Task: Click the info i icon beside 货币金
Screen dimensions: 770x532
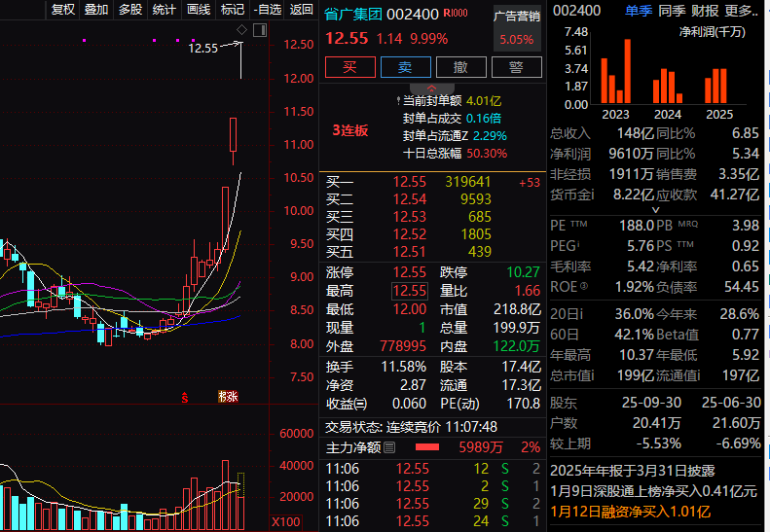Action: (x=592, y=195)
